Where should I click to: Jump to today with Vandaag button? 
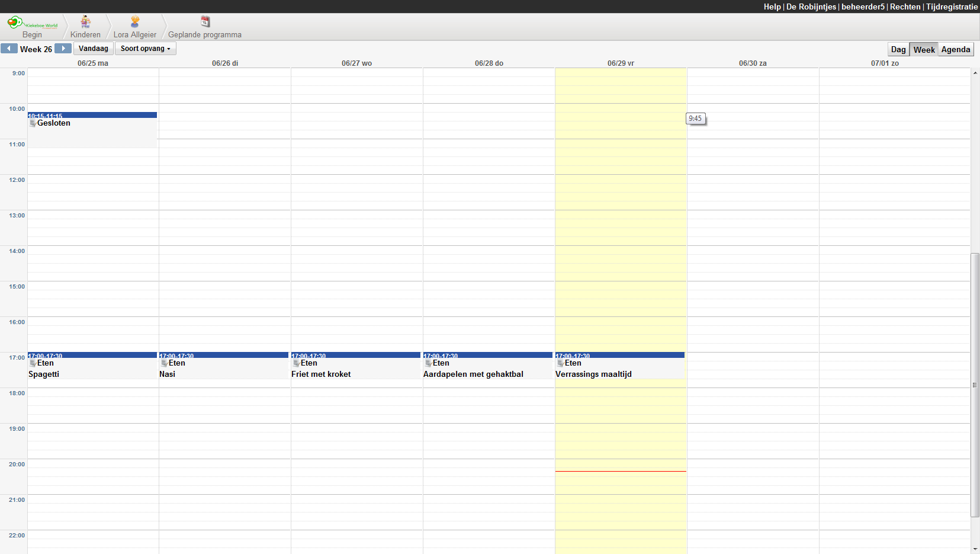tap(94, 49)
